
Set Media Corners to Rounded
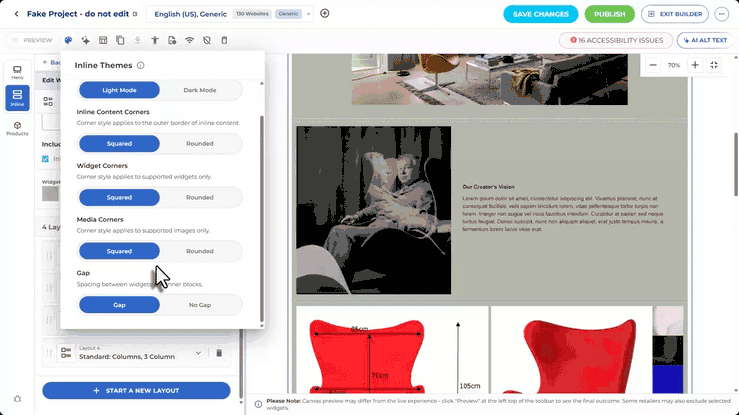click(x=200, y=251)
